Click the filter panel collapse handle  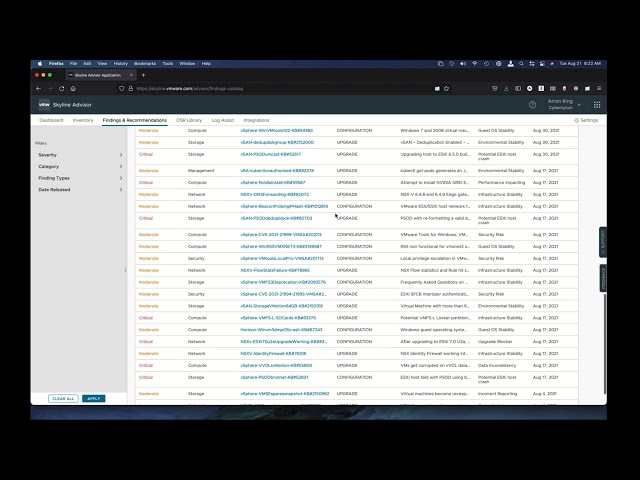[x=125, y=270]
